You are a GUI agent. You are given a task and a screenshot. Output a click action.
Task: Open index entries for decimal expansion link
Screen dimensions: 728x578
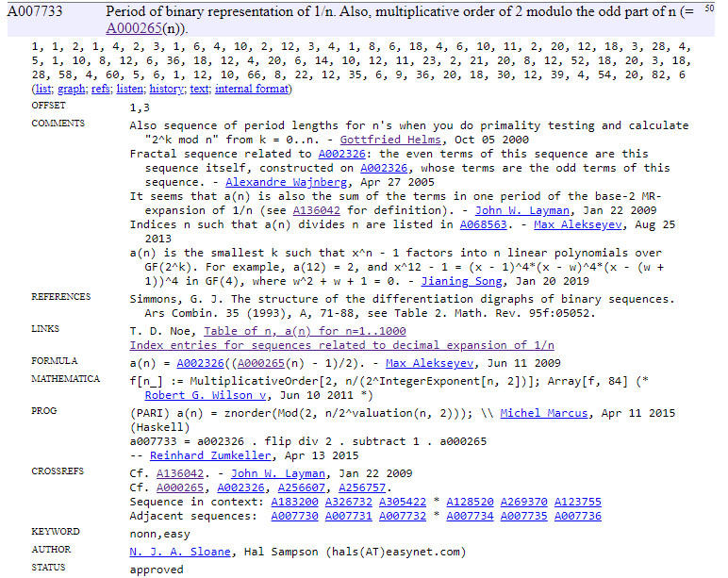(x=341, y=345)
